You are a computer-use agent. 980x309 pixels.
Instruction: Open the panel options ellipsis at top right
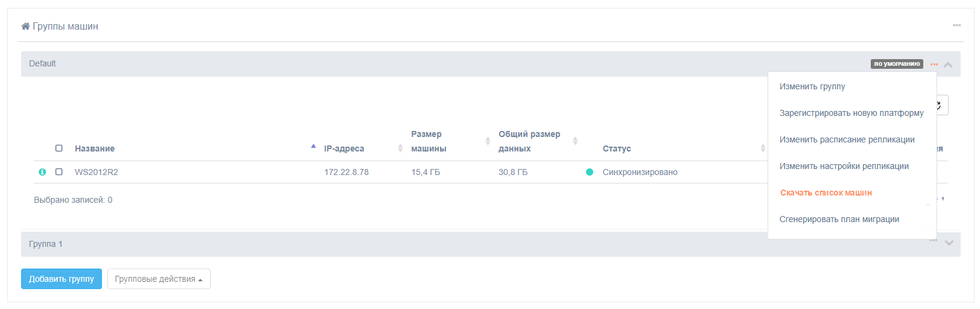pos(956,25)
